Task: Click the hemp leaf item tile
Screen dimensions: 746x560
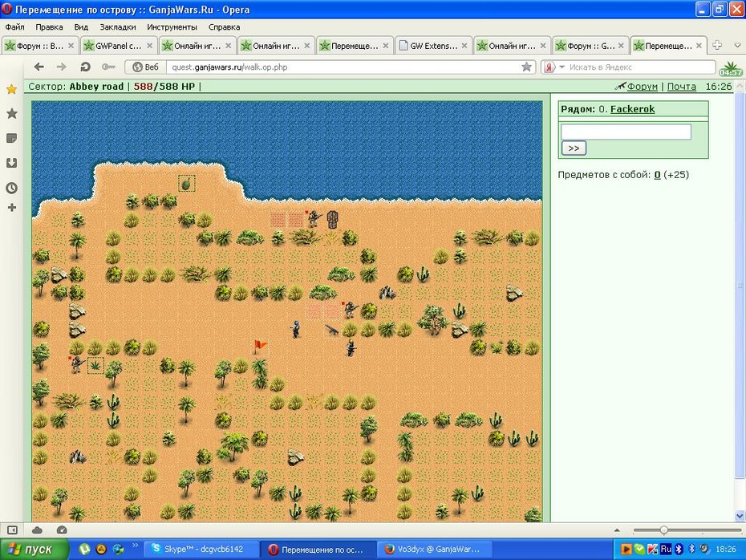Action: click(x=95, y=365)
